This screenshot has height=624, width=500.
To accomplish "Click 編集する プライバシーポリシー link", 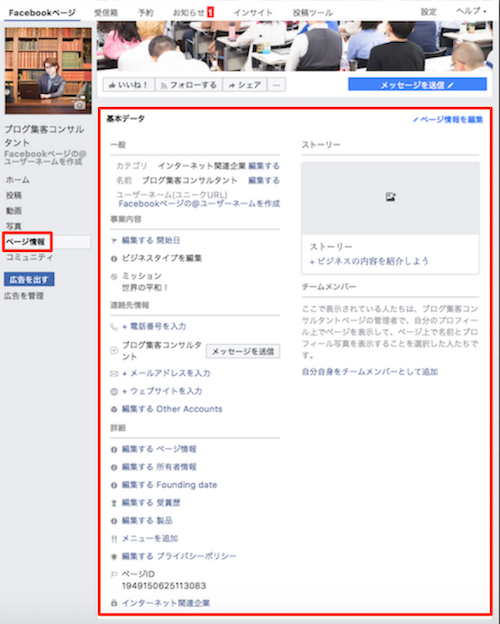I will pos(179,556).
